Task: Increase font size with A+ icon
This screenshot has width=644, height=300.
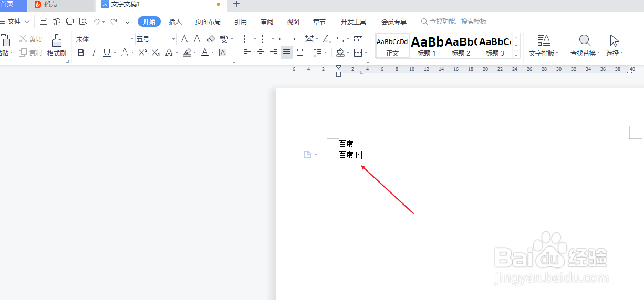Action: coord(185,39)
